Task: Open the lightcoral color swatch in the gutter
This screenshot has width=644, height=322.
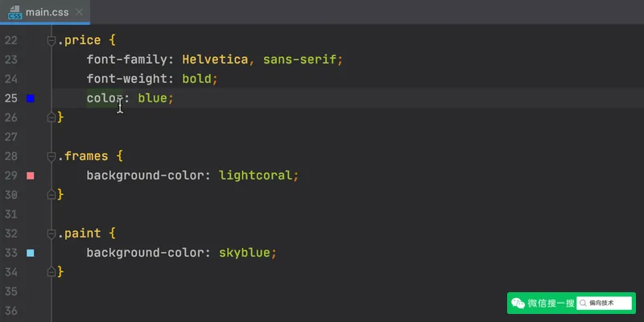Action: pyautogui.click(x=31, y=175)
